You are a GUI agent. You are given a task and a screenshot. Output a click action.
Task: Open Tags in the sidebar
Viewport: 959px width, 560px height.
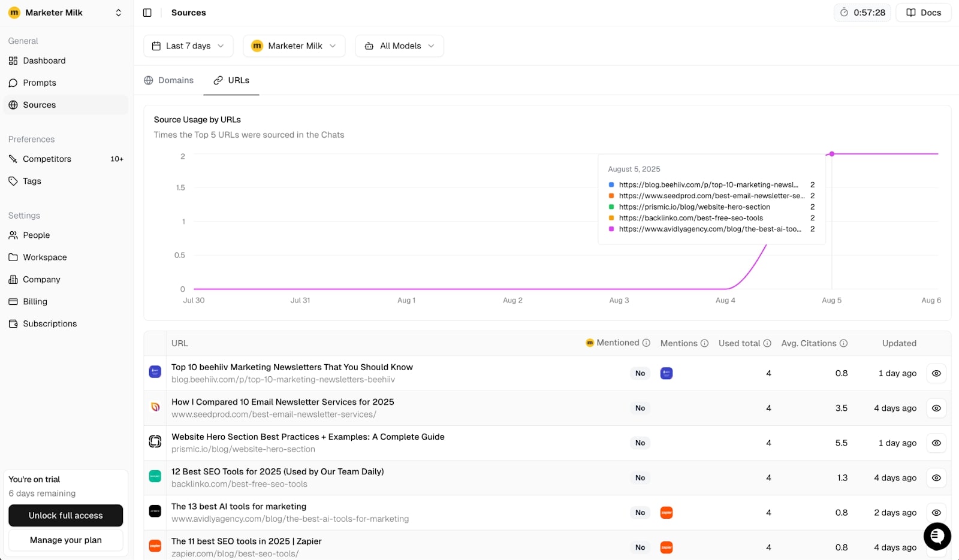[x=66, y=181]
